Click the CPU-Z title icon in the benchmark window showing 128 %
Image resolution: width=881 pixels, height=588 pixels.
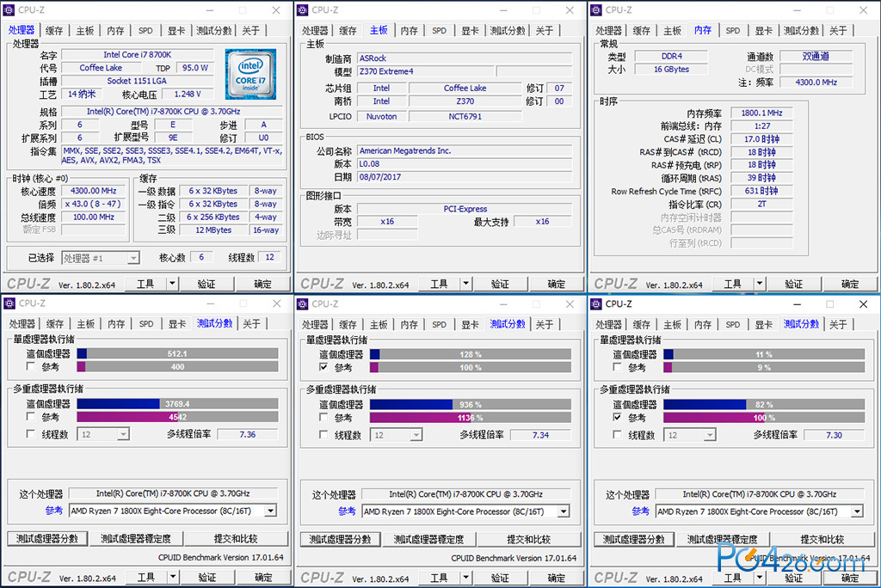click(303, 303)
